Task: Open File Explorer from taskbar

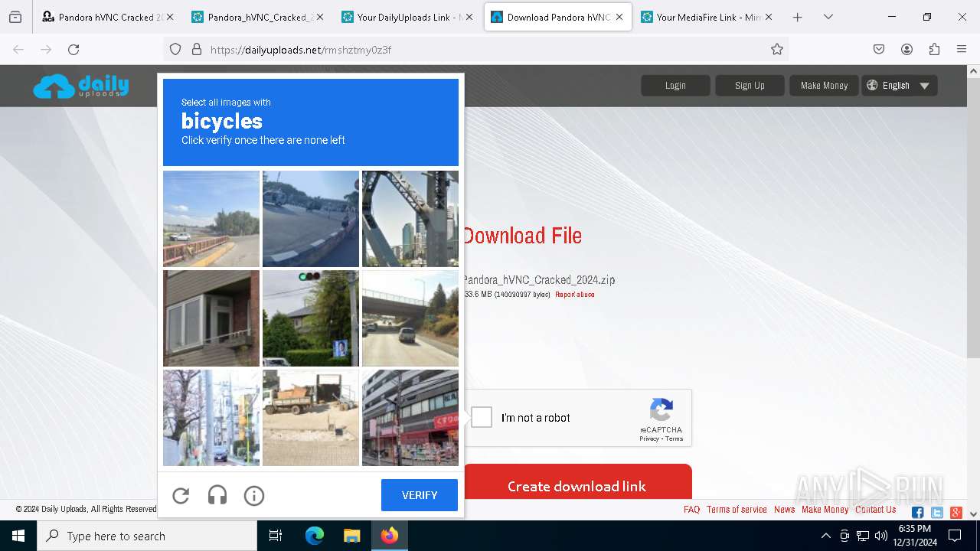Action: 351,536
